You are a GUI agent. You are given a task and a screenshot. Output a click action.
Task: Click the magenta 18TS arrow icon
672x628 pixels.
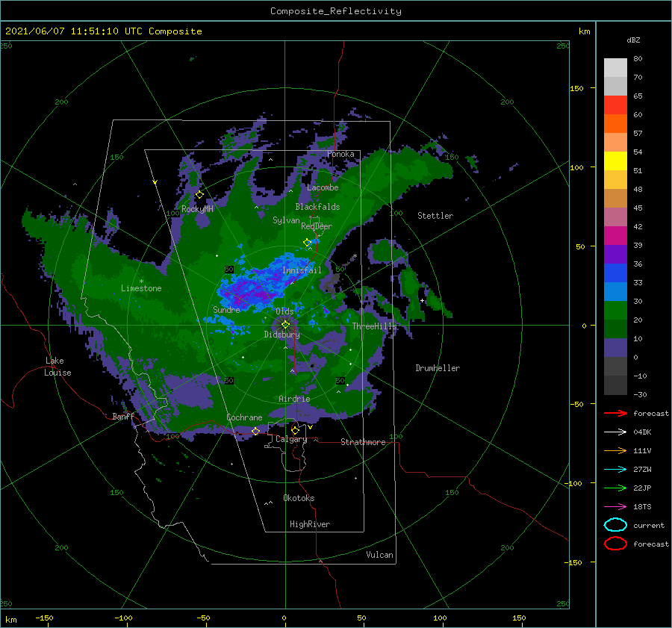point(615,507)
